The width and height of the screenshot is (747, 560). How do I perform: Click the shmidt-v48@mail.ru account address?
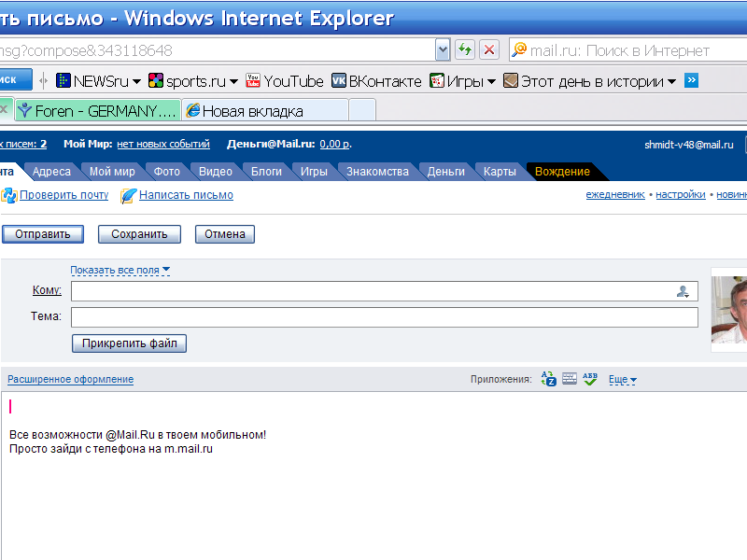(x=689, y=145)
